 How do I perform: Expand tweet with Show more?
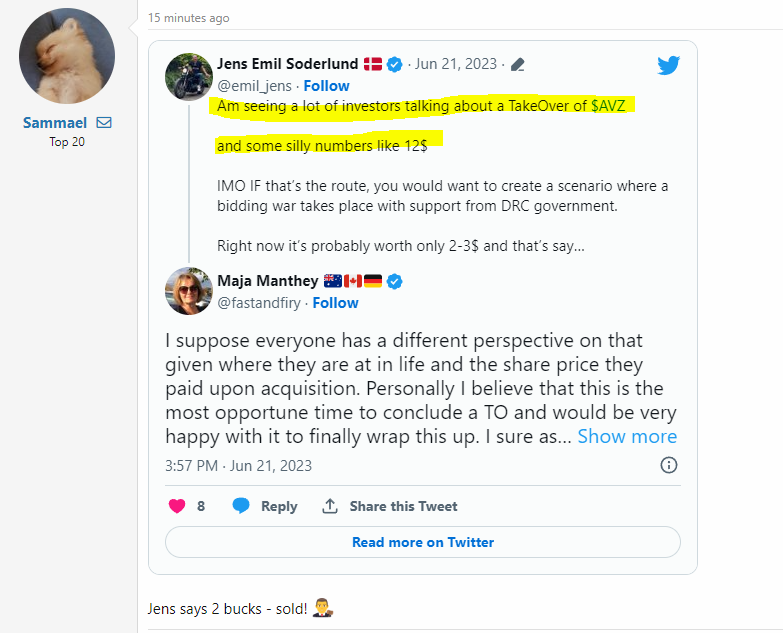pos(627,436)
